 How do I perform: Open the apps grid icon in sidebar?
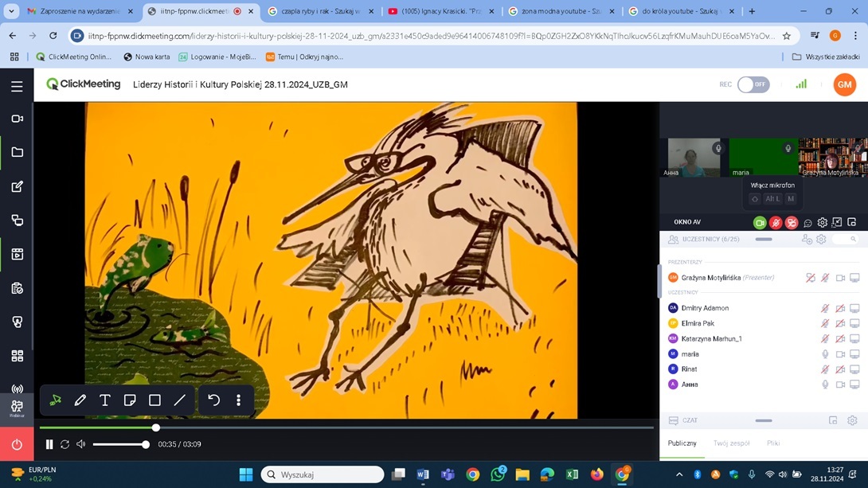click(x=17, y=356)
